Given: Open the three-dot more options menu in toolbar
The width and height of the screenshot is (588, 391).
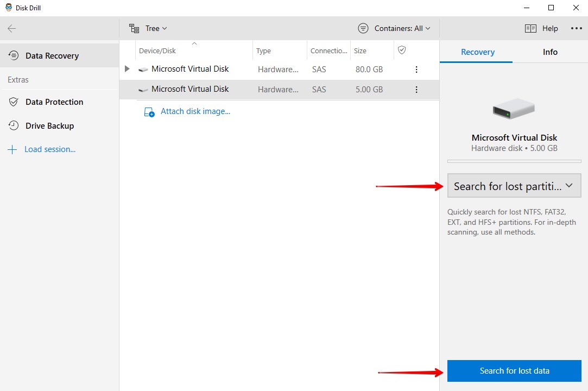Looking at the screenshot, I should [576, 29].
